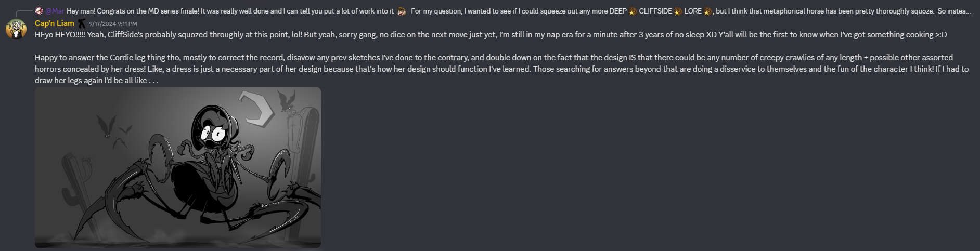Open the attached spider-legged character artwork
This screenshot has width=980, height=251.
click(178, 167)
